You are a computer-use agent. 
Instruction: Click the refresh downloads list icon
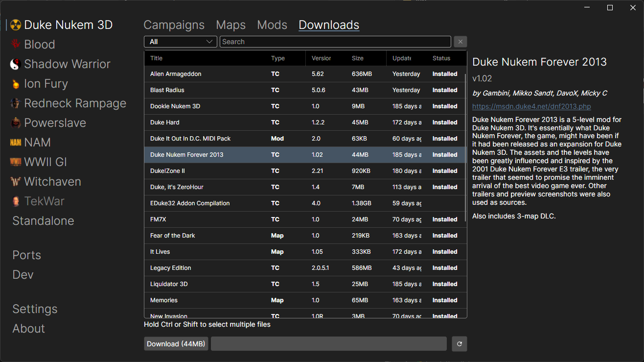(460, 344)
